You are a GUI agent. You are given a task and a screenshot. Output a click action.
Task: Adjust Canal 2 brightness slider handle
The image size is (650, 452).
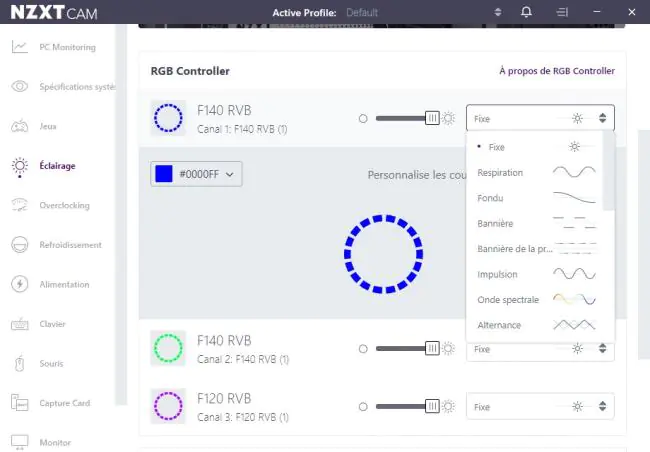point(432,348)
